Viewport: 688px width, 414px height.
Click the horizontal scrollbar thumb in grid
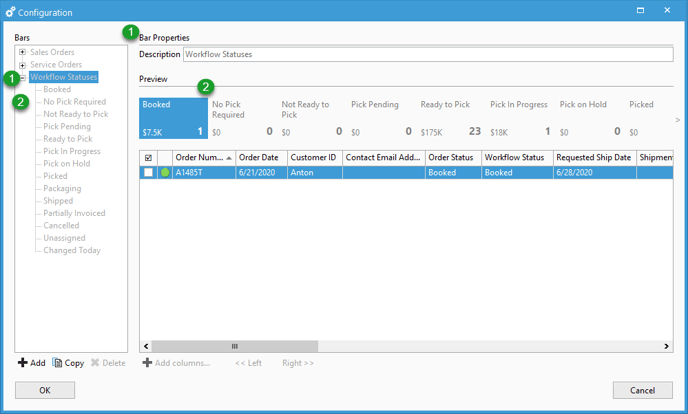coord(235,346)
